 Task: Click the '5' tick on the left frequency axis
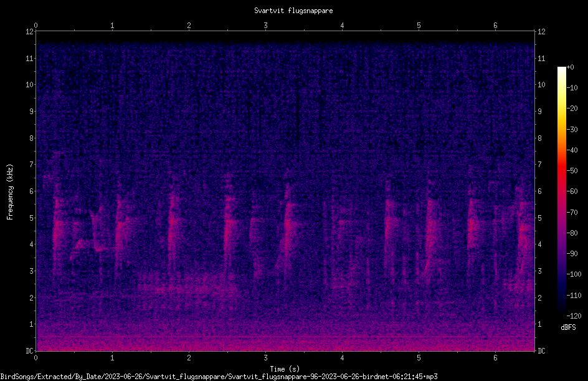tap(32, 218)
